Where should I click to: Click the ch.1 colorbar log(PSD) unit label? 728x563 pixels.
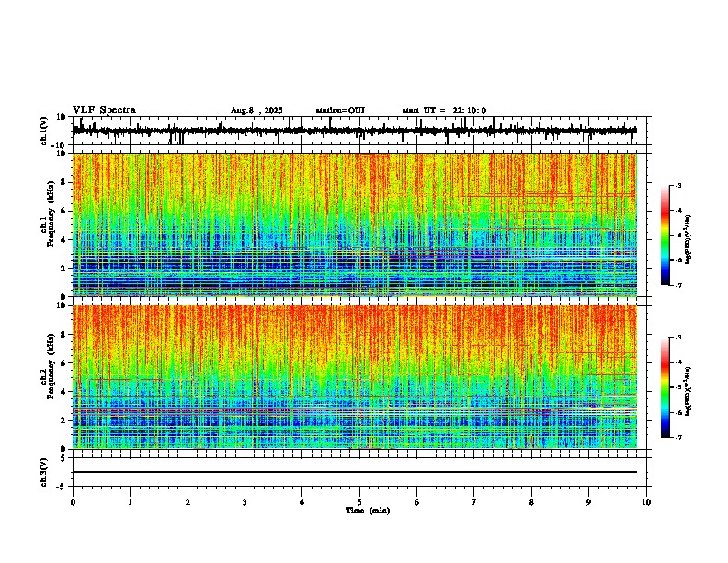[688, 239]
